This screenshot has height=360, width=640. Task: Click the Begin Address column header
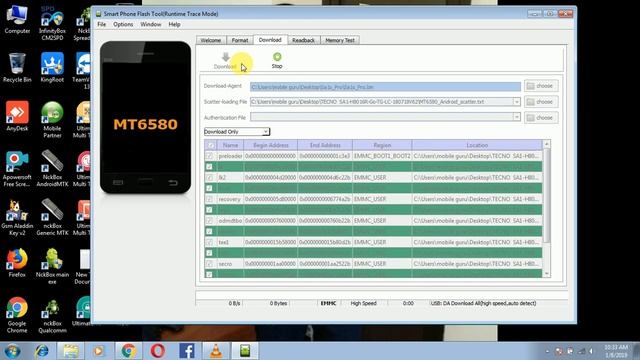pyautogui.click(x=271, y=145)
